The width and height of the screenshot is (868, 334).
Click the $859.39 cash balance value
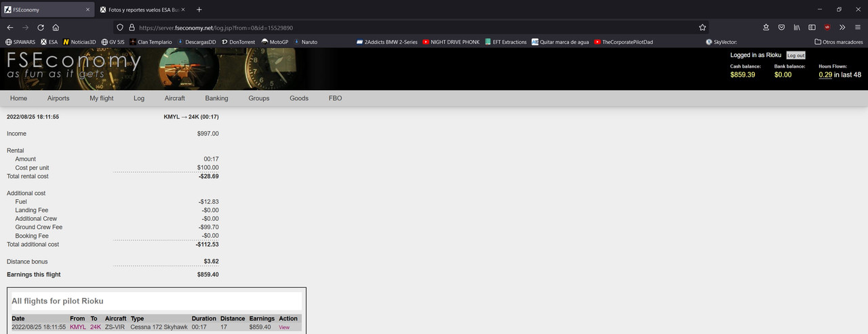(x=743, y=75)
